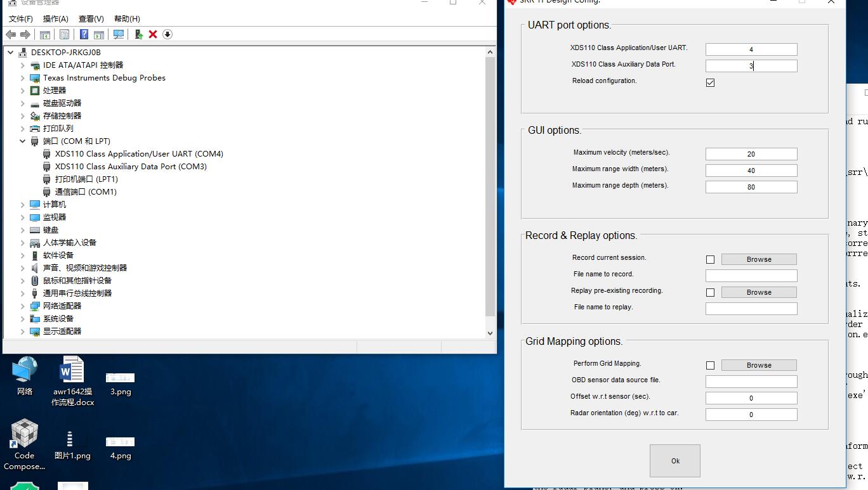Collapse the 端口 (COM 和 LPT) node
The image size is (868, 490).
coord(23,141)
